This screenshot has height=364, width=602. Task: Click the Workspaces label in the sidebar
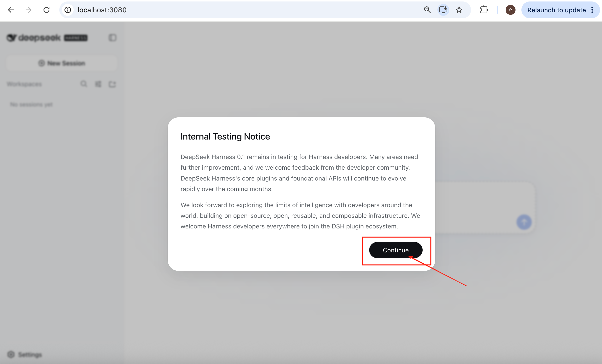24,84
